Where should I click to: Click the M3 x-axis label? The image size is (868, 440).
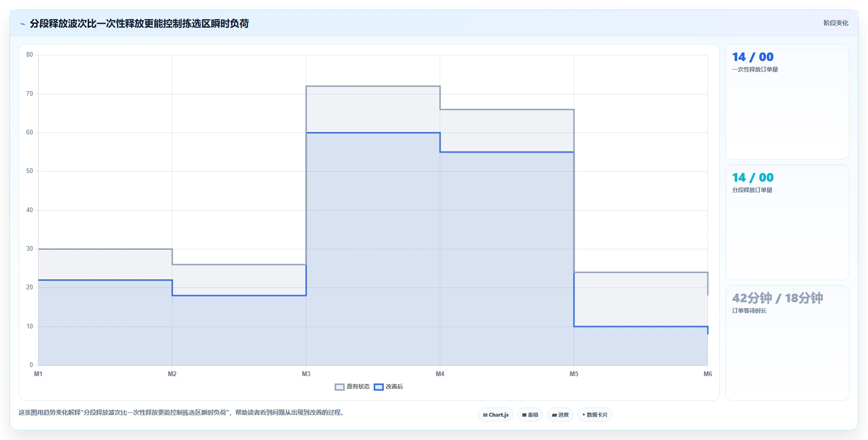306,374
